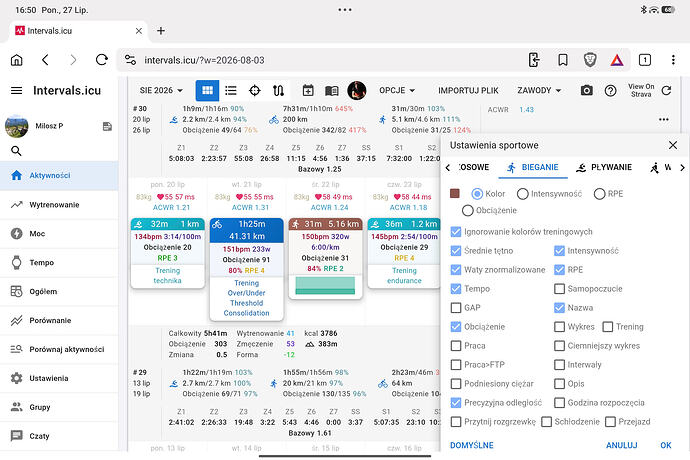Image resolution: width=690 pixels, height=460 pixels.
Task: Switch to the PŁYWANIE sport tab
Action: click(x=604, y=167)
